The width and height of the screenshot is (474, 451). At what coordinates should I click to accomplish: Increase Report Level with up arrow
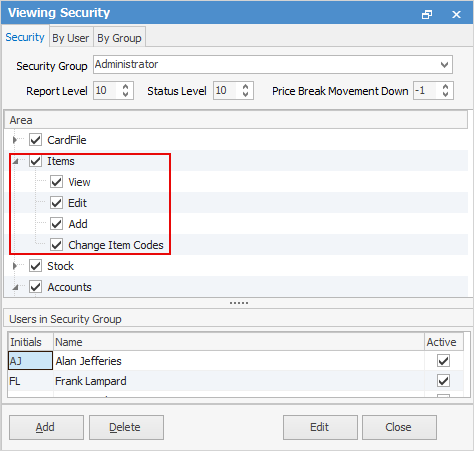point(125,87)
